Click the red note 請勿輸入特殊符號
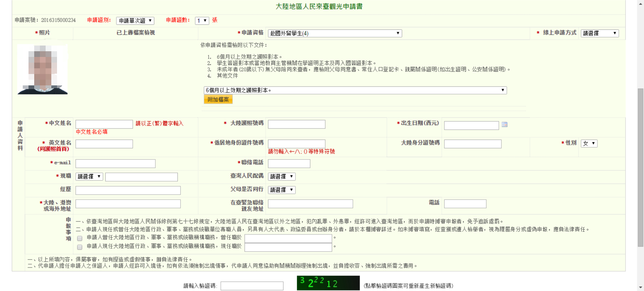The image size is (644, 291). pos(302,151)
